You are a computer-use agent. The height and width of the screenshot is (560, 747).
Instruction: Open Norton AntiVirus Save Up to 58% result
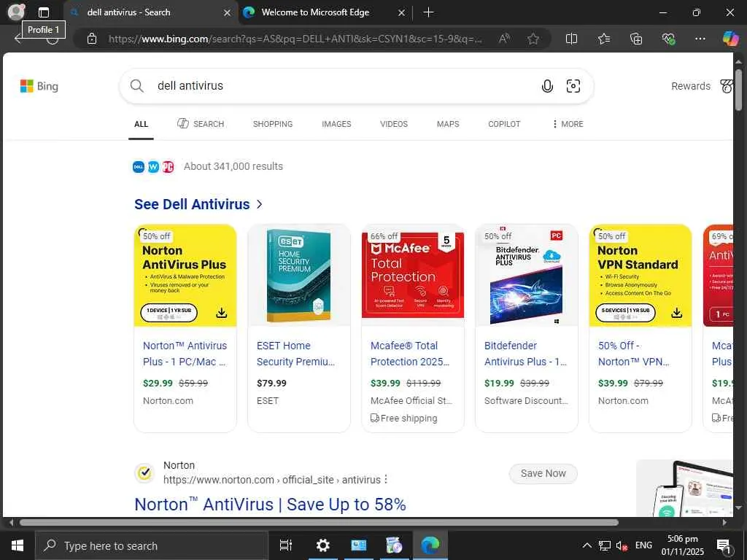pos(270,505)
